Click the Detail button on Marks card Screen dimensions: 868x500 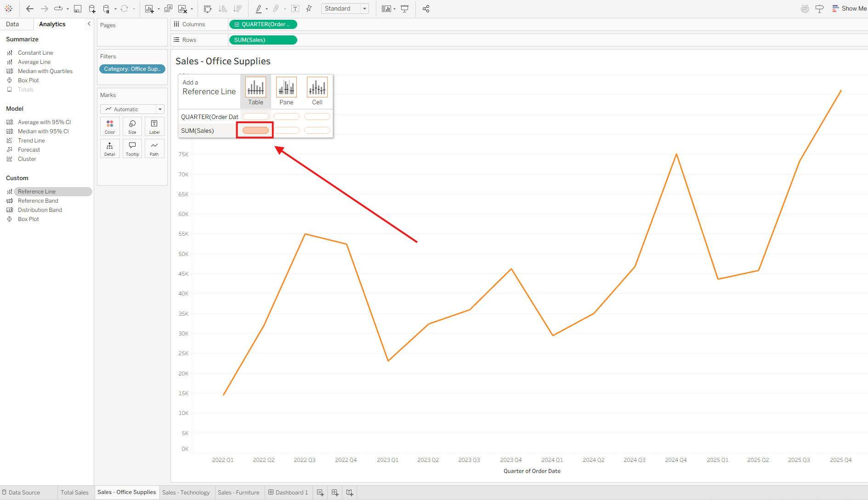pos(110,148)
